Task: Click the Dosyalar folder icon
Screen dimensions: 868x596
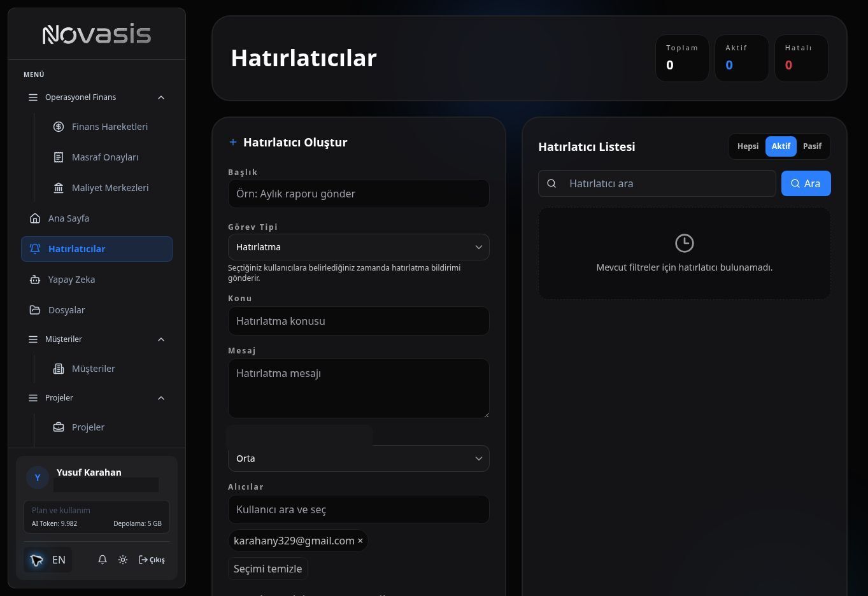Action: pos(35,310)
